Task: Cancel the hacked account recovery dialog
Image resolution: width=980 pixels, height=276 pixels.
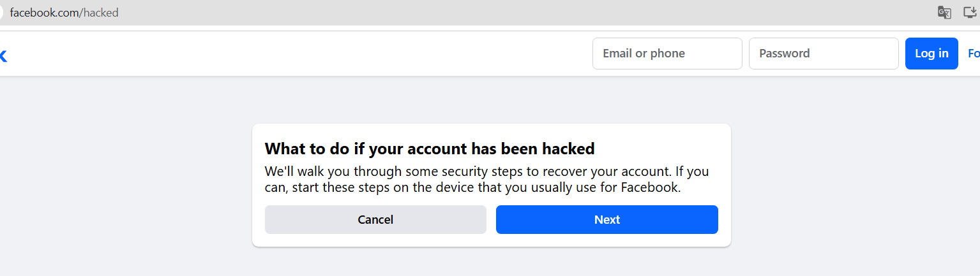Action: [x=375, y=220]
